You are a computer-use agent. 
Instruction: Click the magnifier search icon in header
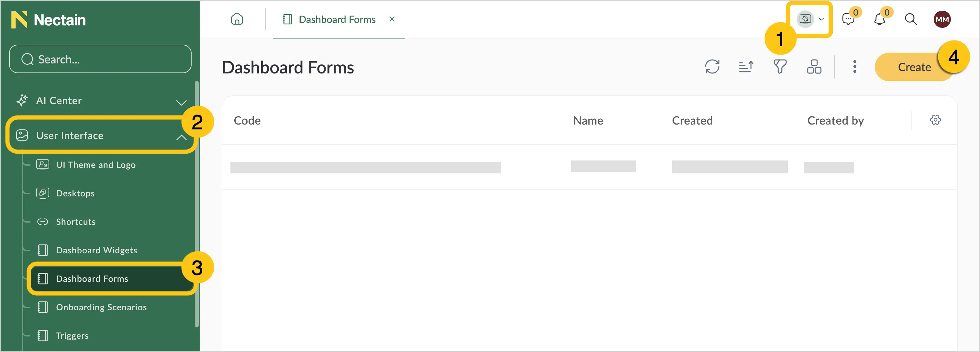(x=910, y=19)
